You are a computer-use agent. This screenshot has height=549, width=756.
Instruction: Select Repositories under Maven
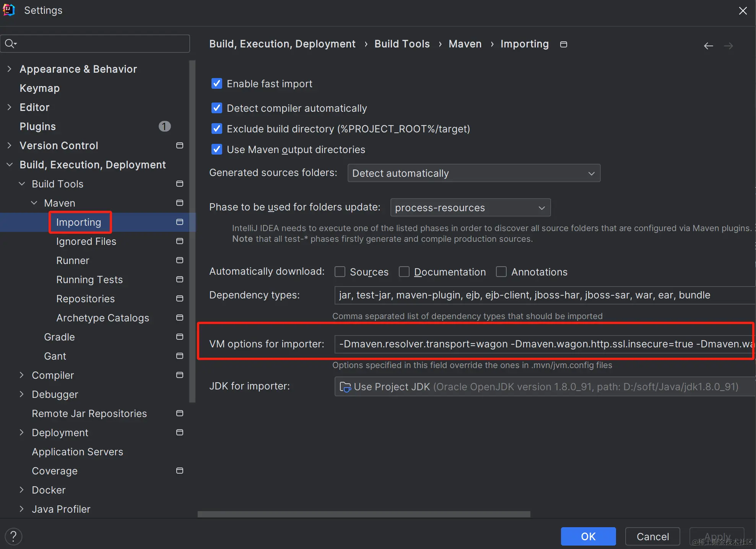pos(85,299)
